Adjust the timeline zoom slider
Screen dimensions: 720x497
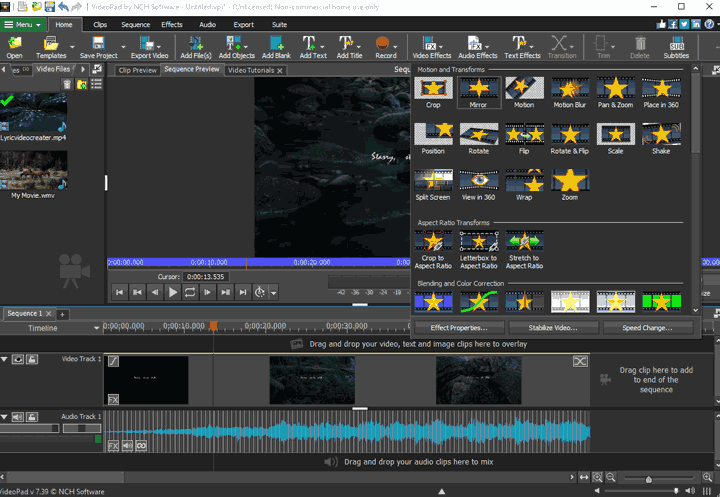click(650, 479)
